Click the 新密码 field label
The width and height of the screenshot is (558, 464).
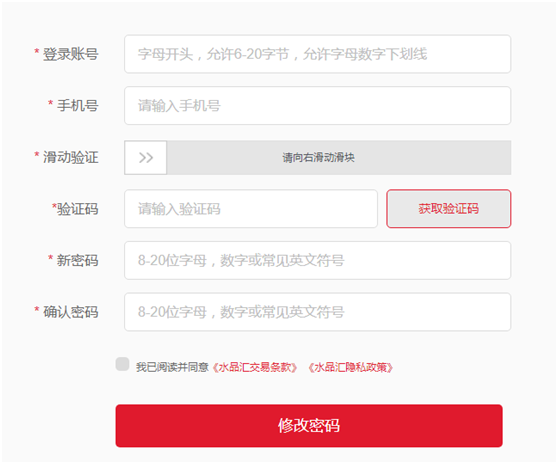tap(78, 260)
